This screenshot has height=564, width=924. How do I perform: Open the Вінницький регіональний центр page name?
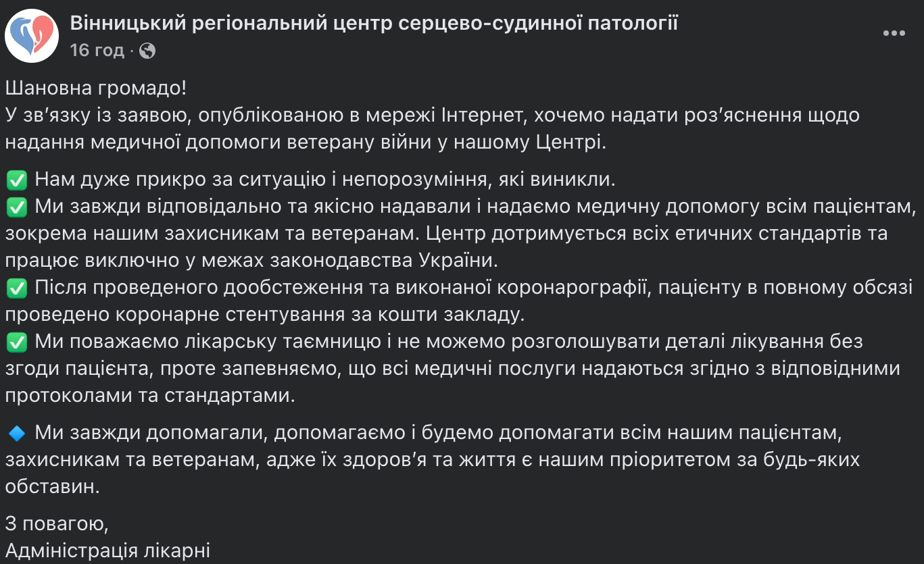coord(374,24)
